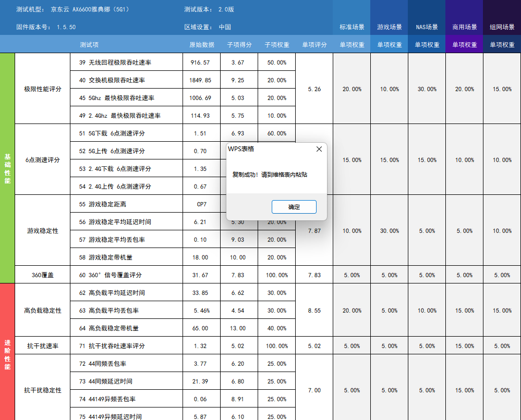This screenshot has height=420, width=521.
Task: Click row 39 无线回程极限吞吐速率
Action: pos(126,63)
